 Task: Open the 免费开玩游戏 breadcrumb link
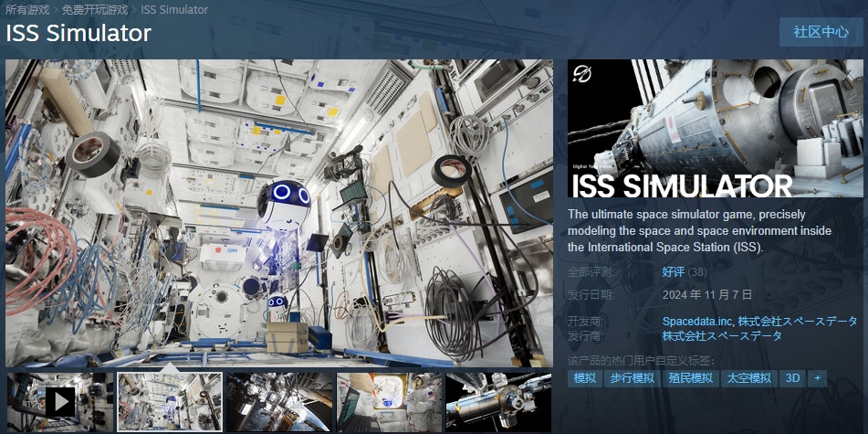pos(95,10)
